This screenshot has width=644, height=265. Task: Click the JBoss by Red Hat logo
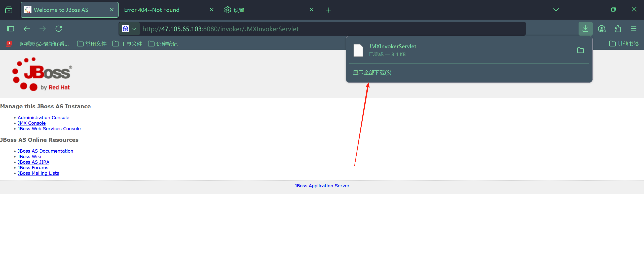(42, 74)
